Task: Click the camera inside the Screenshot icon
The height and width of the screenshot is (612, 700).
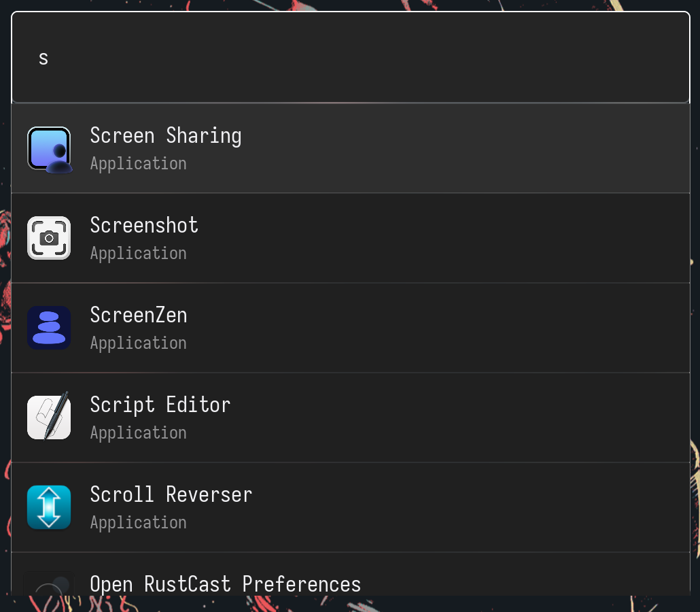Action: tap(48, 238)
